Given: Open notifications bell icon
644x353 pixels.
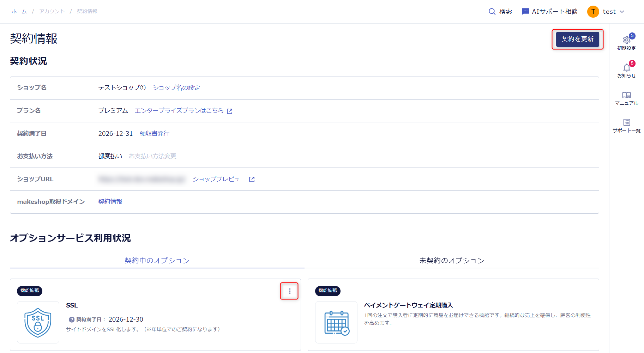Looking at the screenshot, I should 626,67.
